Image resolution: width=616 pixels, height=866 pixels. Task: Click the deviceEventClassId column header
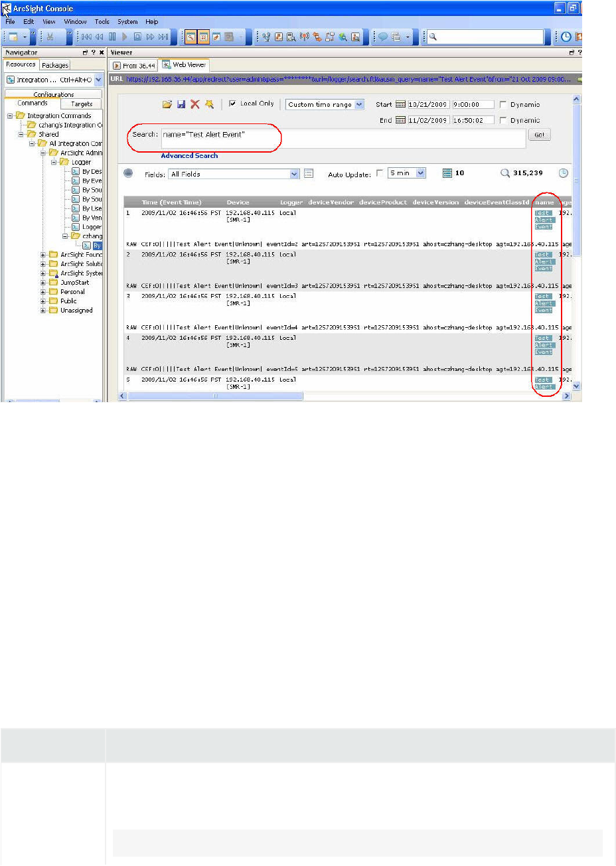pos(497,202)
